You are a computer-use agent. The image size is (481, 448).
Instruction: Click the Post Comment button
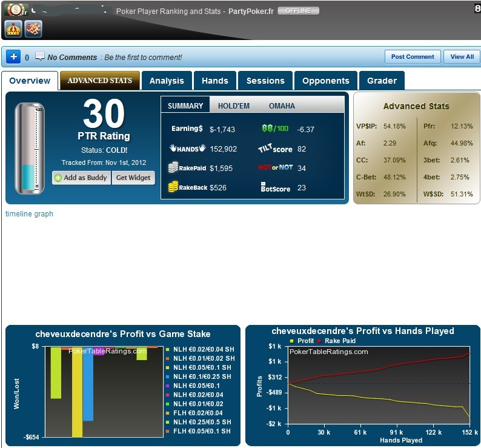click(413, 57)
